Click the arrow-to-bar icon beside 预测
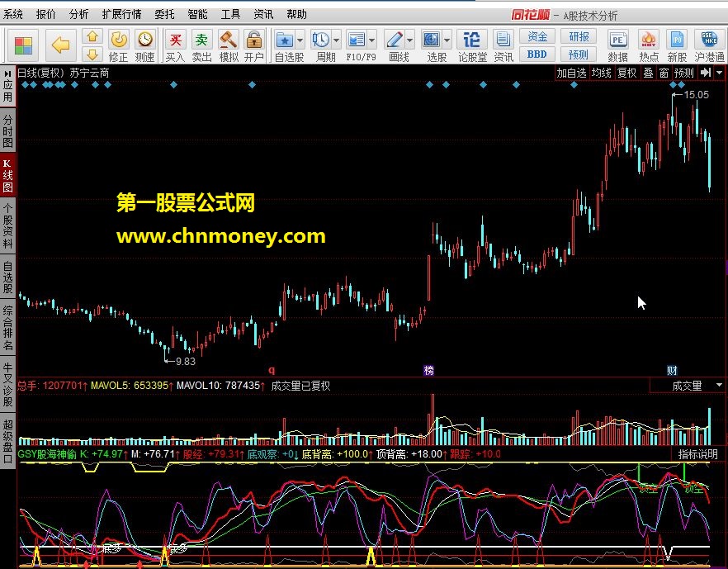Image resolution: width=728 pixels, height=569 pixels. tap(706, 73)
